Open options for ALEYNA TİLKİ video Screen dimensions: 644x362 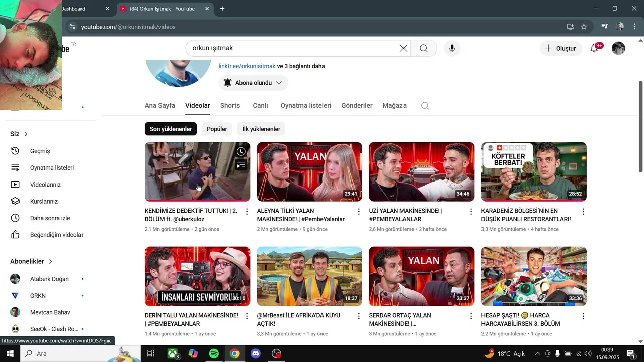359,212
